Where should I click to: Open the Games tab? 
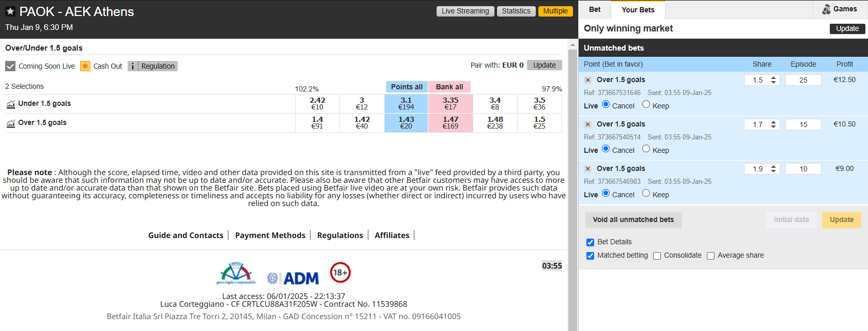tap(840, 9)
